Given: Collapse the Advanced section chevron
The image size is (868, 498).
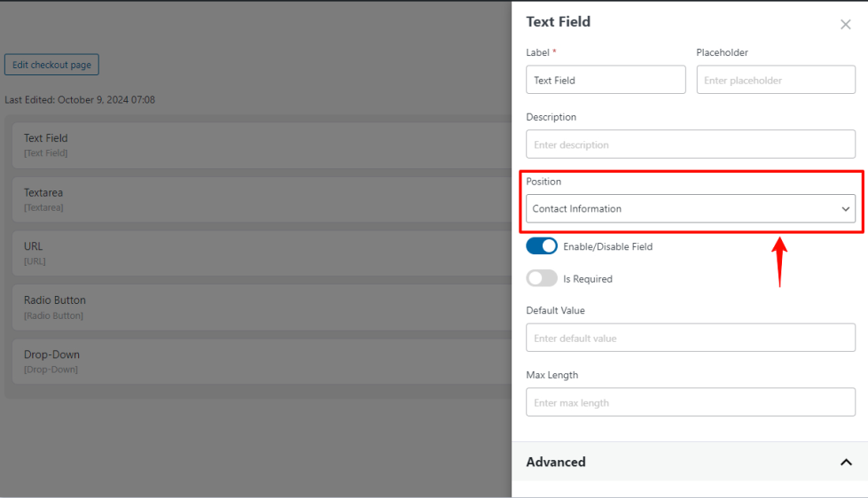Looking at the screenshot, I should pos(845,463).
